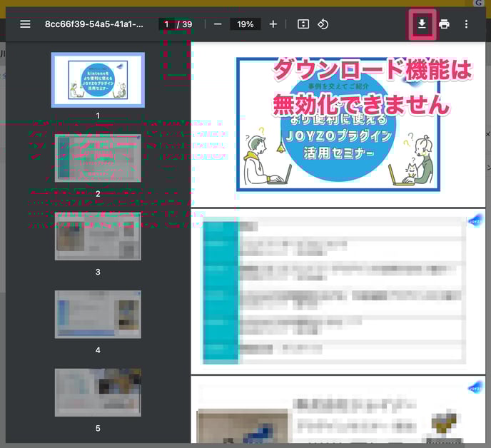
Task: Click the page number input field
Action: point(166,24)
